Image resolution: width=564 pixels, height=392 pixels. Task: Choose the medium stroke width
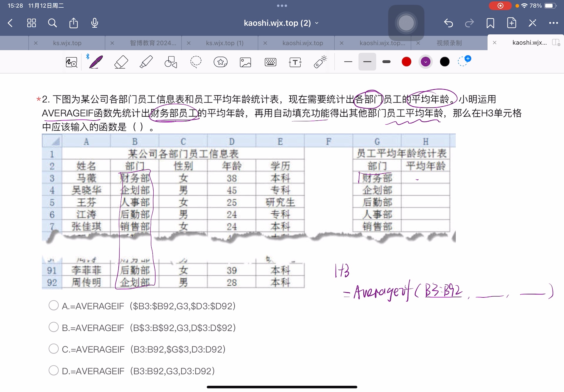pyautogui.click(x=367, y=62)
